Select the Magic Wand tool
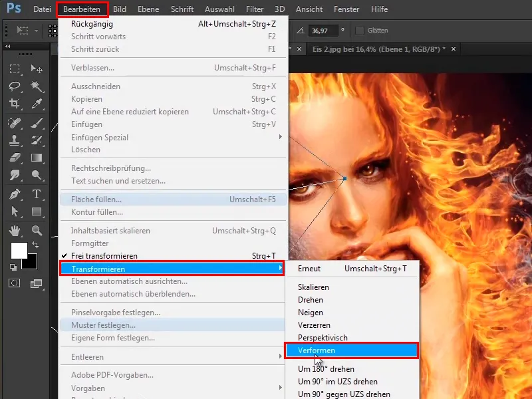Viewport: 532px width, 399px height. (37, 86)
